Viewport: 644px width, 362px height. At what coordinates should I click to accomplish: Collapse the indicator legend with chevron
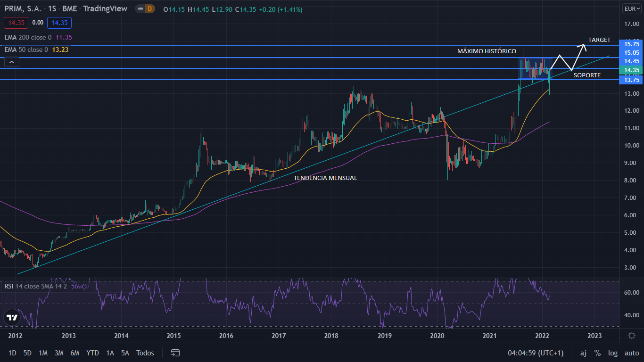[12, 61]
